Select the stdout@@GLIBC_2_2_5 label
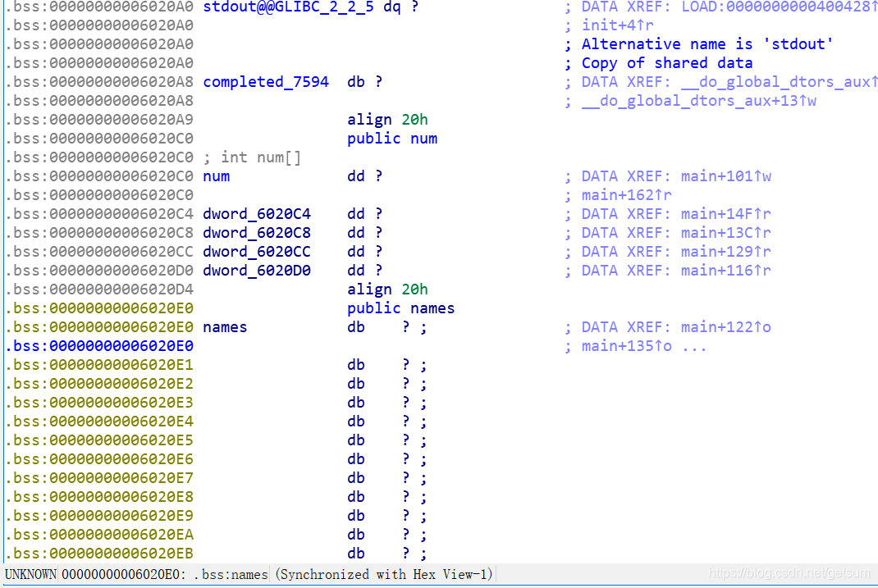 (288, 7)
